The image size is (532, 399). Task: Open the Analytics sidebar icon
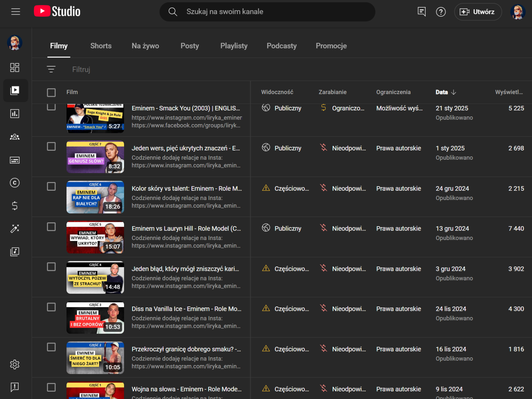click(x=15, y=114)
